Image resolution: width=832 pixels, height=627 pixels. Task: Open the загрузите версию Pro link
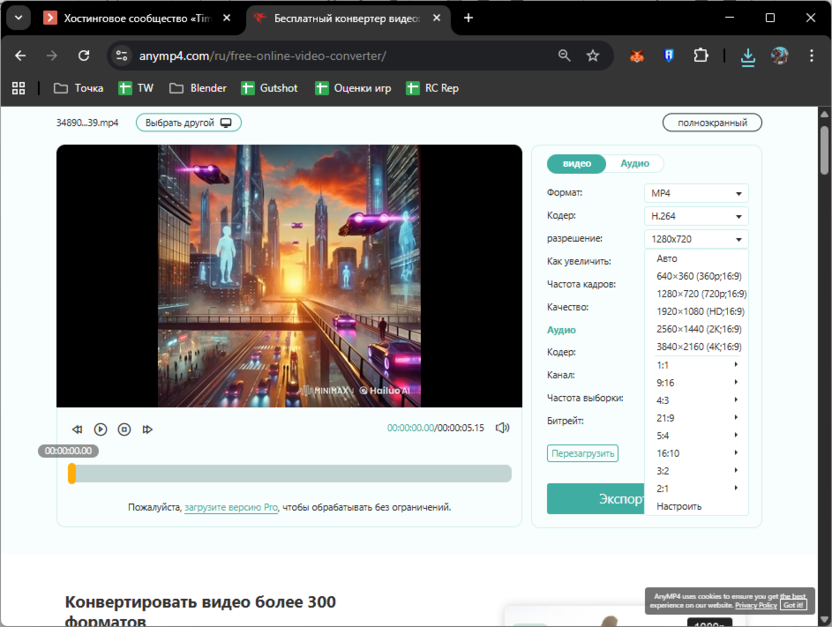[x=230, y=507]
